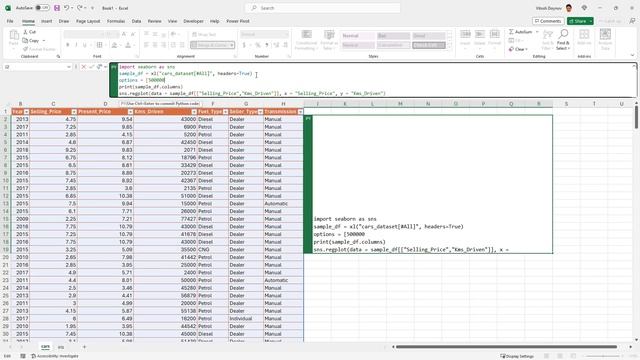Screen dimensions: 640x360
Task: Open the Fuel_Type column filter dropdown
Action: click(225, 111)
